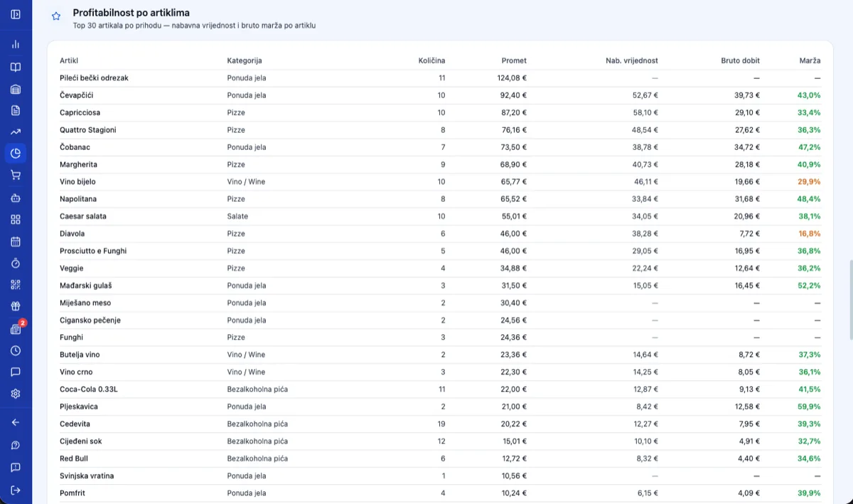
Task: Open the question chat help icon
Action: pos(16,445)
